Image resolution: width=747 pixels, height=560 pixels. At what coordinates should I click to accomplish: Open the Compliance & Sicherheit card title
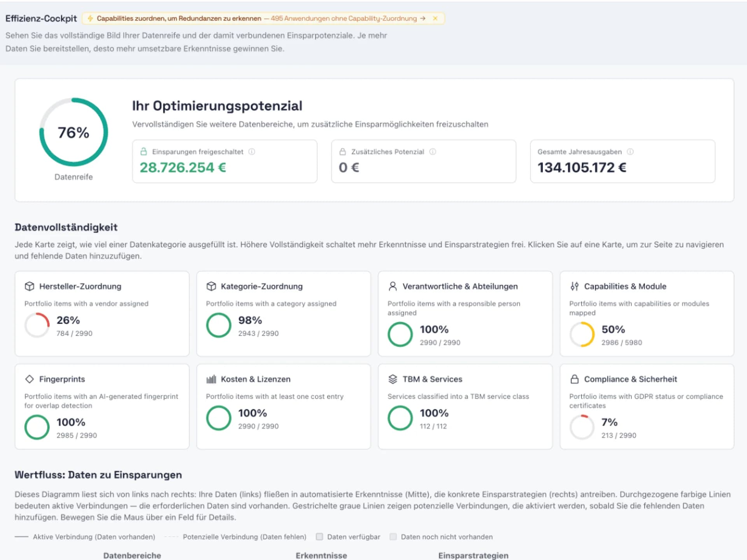tap(631, 379)
